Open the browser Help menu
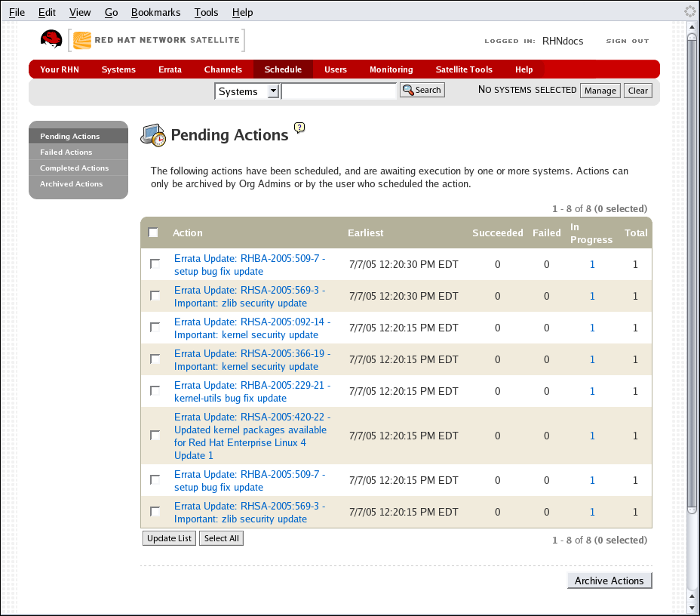 [242, 13]
